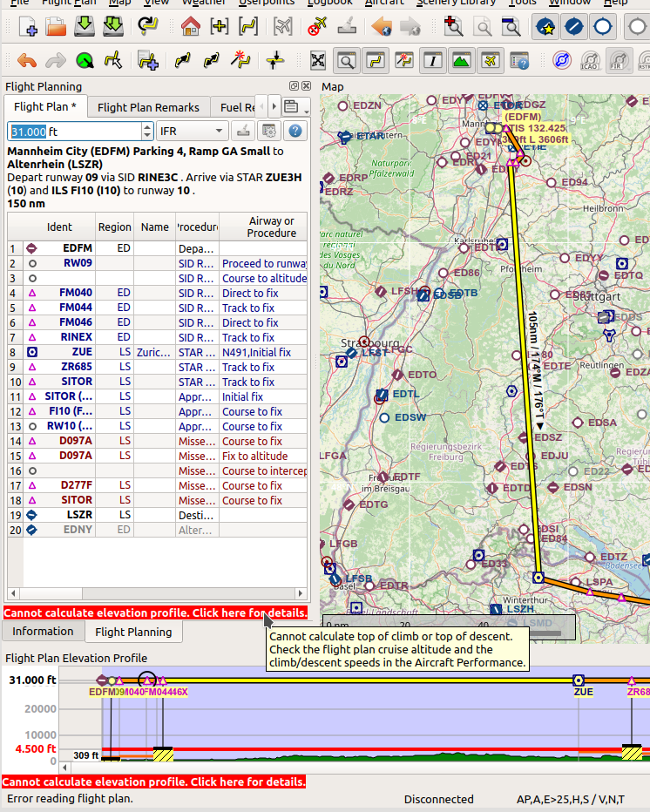
Task: Click the elevation profile scroll-left arrow
Action: (x=64, y=768)
